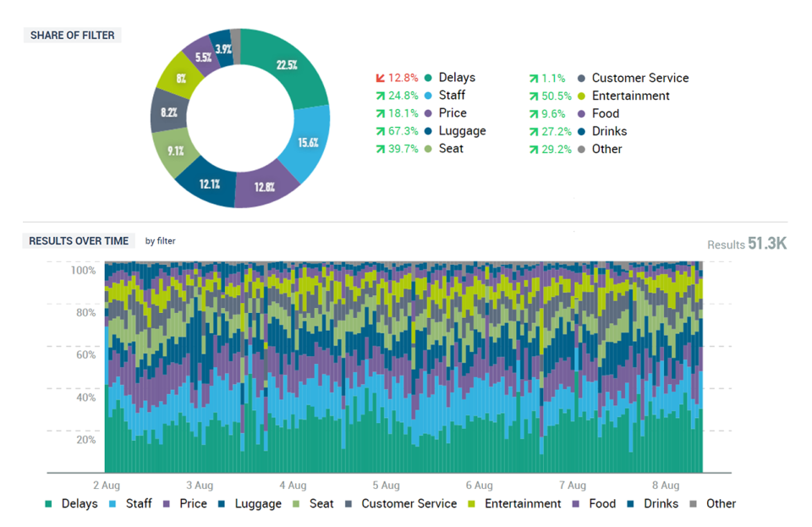The width and height of the screenshot is (812, 527).
Task: Click the green trend arrow next to Luggage
Action: pyautogui.click(x=381, y=131)
